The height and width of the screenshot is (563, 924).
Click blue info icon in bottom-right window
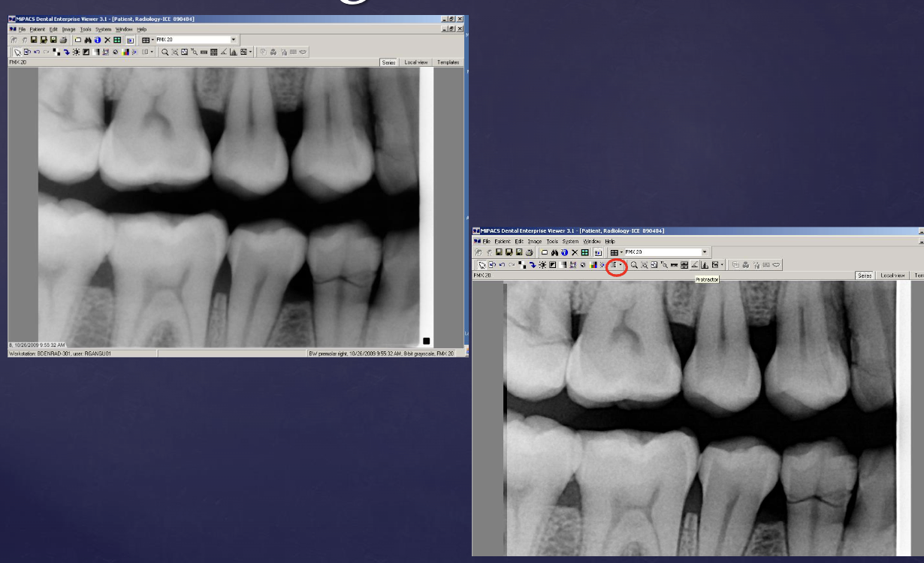click(x=564, y=252)
